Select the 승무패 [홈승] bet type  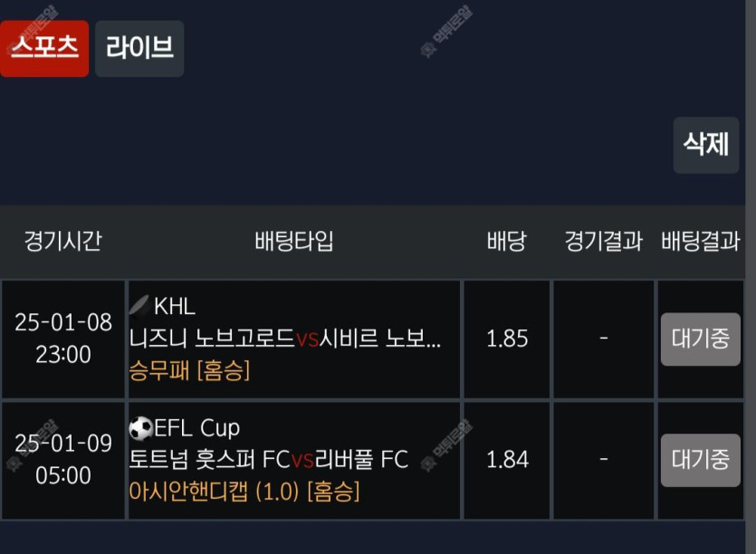pyautogui.click(x=189, y=370)
